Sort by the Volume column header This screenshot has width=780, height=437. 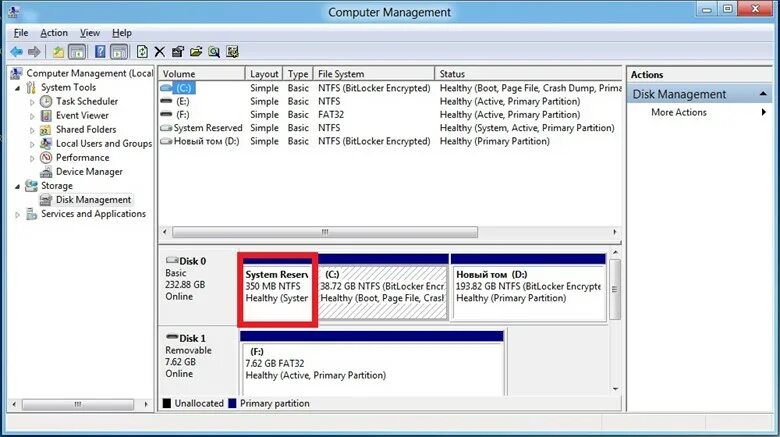pos(202,74)
